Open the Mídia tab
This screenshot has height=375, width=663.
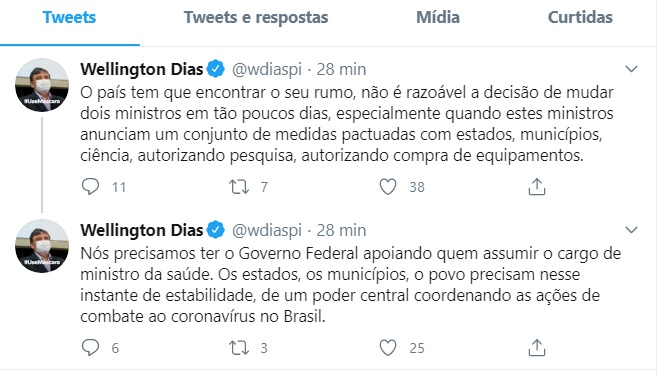(438, 18)
